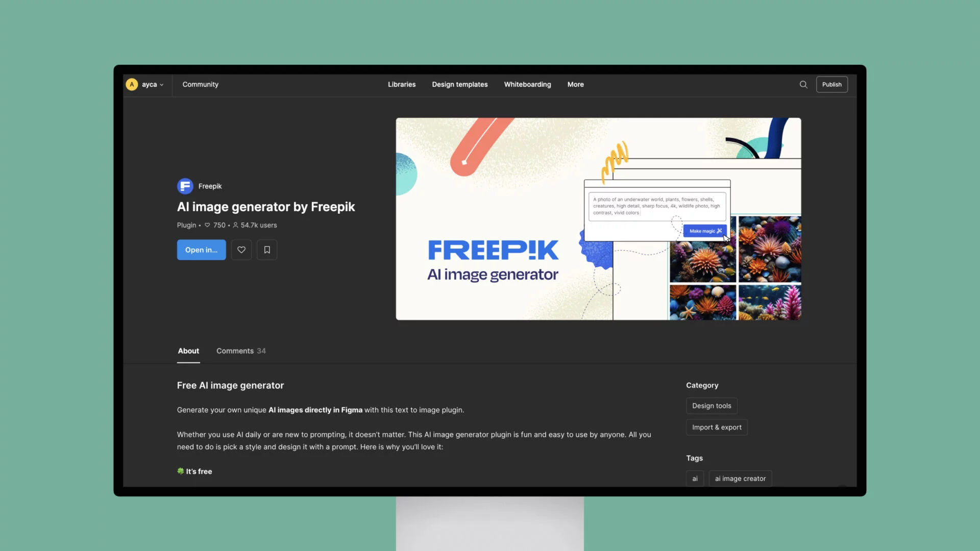Toggle visibility of Comments section
The height and width of the screenshot is (551, 980).
pyautogui.click(x=240, y=350)
